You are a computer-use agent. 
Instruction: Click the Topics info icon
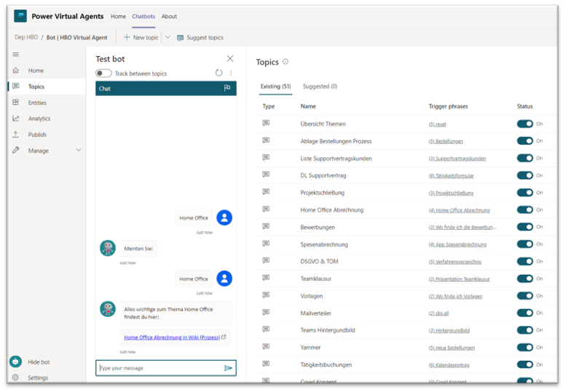[x=285, y=62]
